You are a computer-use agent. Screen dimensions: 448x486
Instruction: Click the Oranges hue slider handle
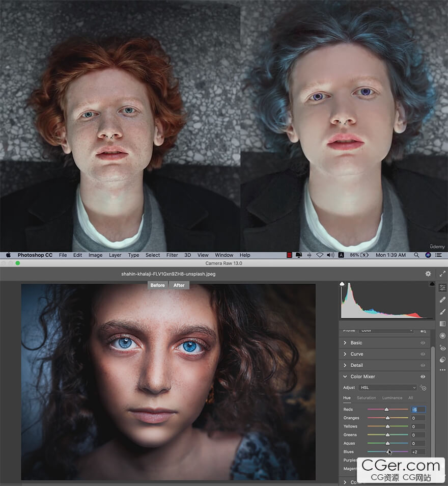(387, 418)
